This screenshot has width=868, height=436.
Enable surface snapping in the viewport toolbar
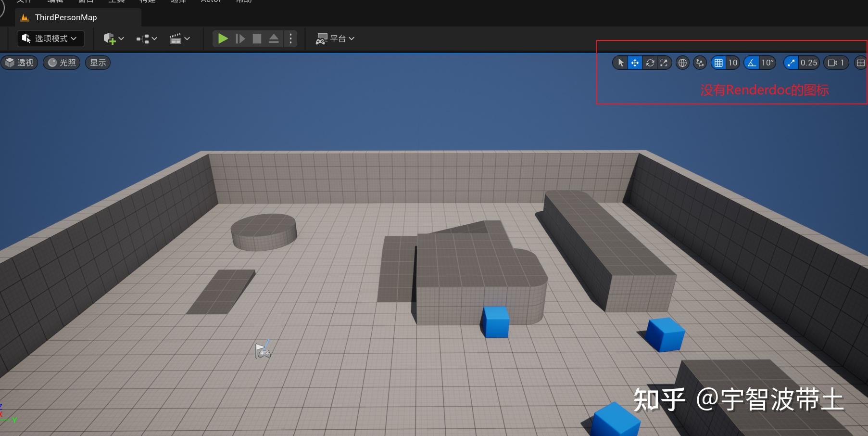(699, 63)
